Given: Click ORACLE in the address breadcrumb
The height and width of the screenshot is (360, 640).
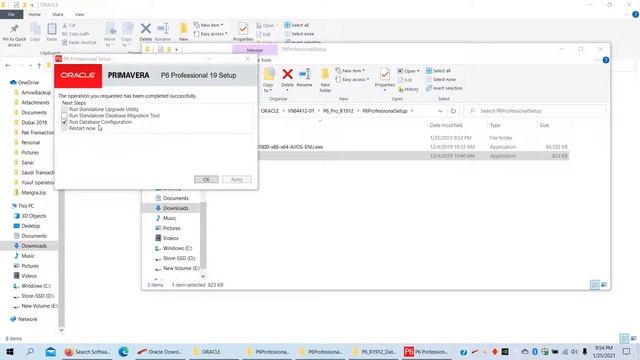Looking at the screenshot, I should (270, 111).
